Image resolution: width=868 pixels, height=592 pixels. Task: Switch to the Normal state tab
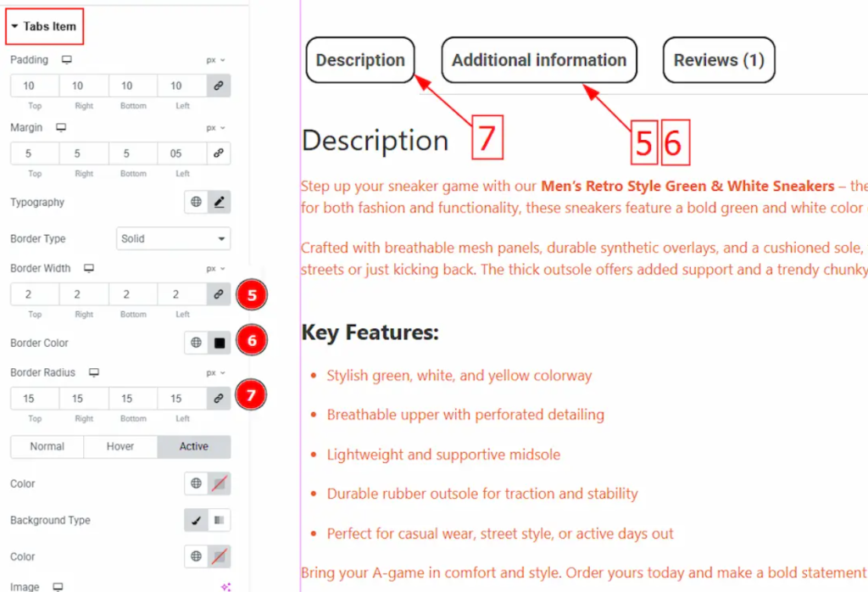coord(47,446)
